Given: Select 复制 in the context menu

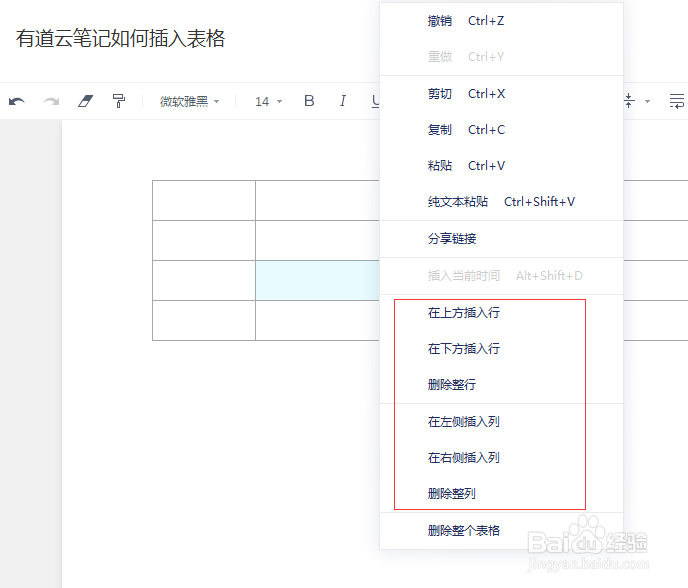Looking at the screenshot, I should 502,130.
